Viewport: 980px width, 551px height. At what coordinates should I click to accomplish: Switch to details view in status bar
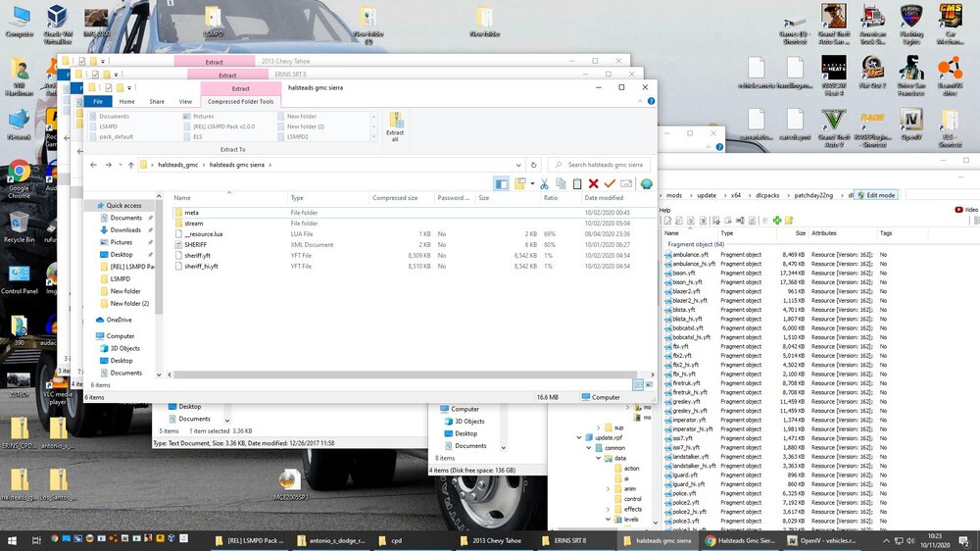638,384
